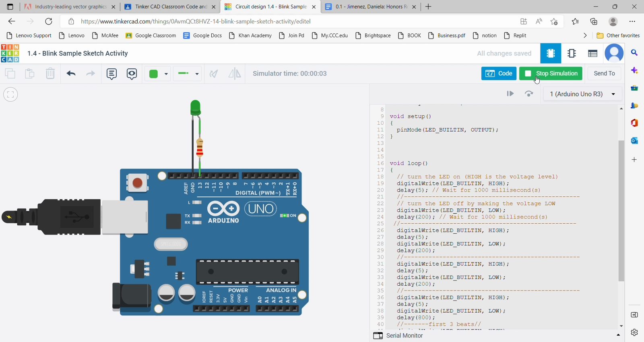This screenshot has height=342, width=644.
Task: Open a new browser tab
Action: (x=428, y=7)
